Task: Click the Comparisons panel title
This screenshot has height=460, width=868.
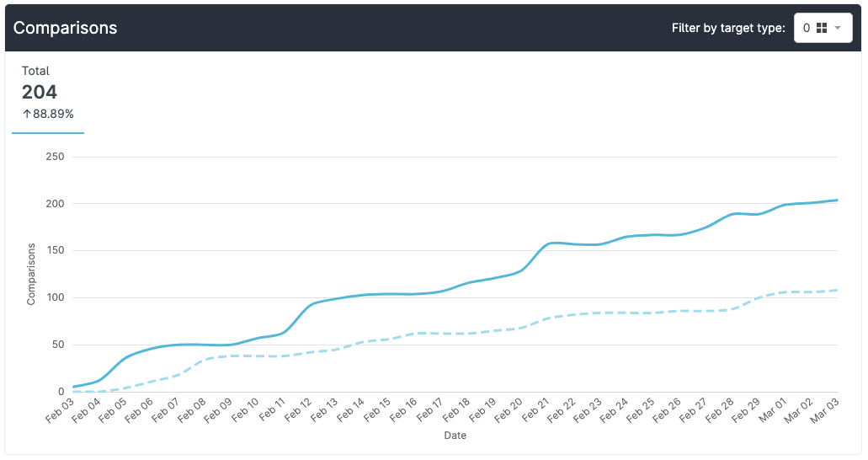Action: tap(65, 28)
